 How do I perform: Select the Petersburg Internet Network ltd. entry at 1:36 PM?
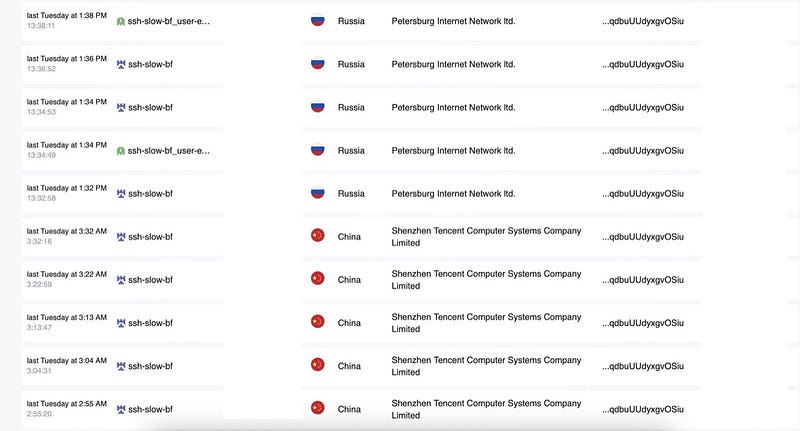(x=453, y=64)
